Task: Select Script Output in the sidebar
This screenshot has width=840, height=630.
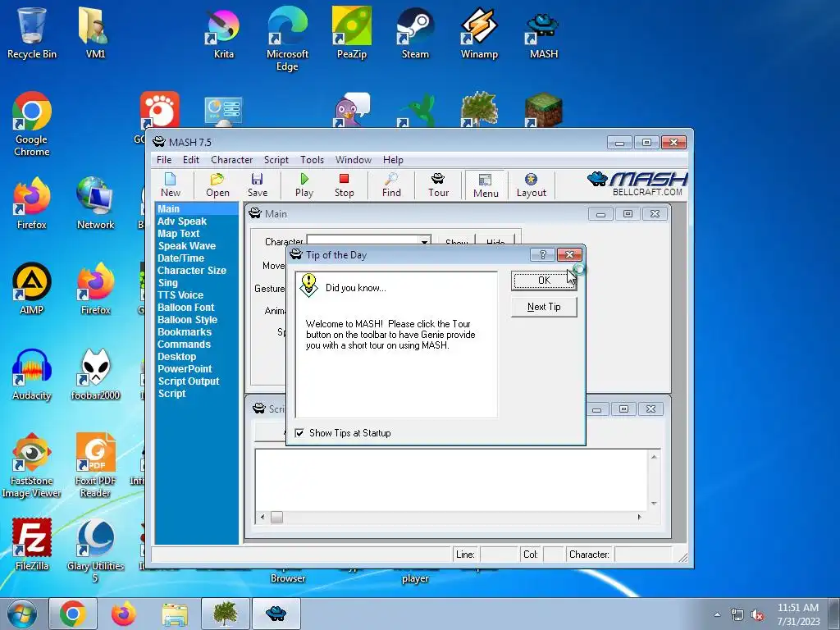Action: pos(189,381)
